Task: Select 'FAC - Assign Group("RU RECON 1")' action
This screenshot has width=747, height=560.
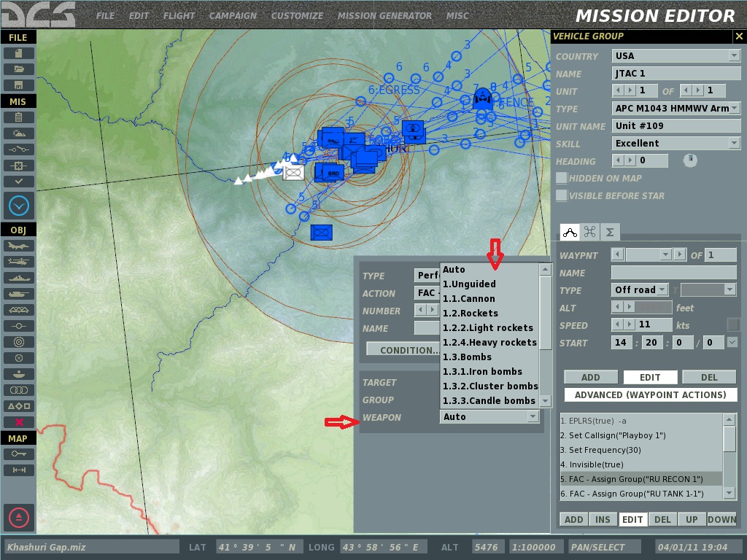Action: 641,479
